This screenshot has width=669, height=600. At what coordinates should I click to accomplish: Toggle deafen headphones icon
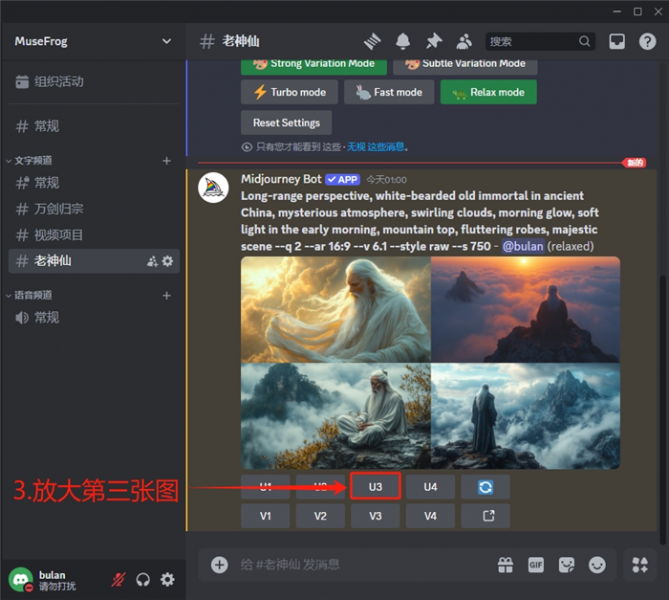click(143, 580)
